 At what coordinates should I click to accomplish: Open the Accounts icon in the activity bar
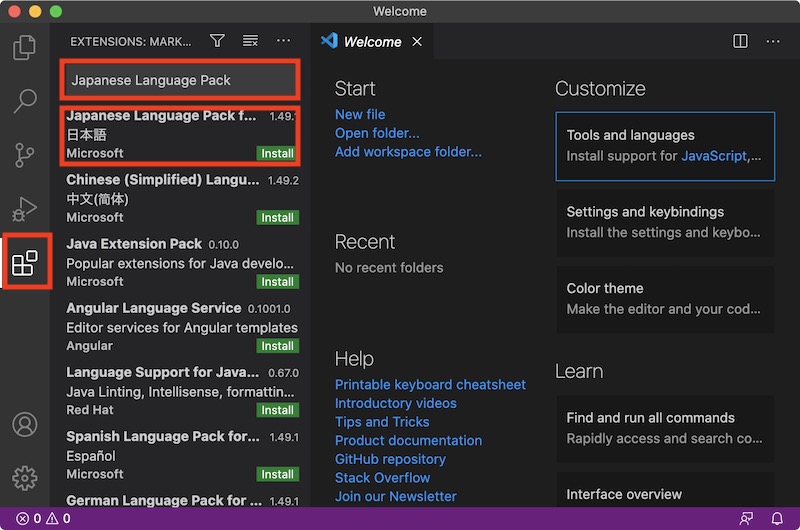[24, 424]
